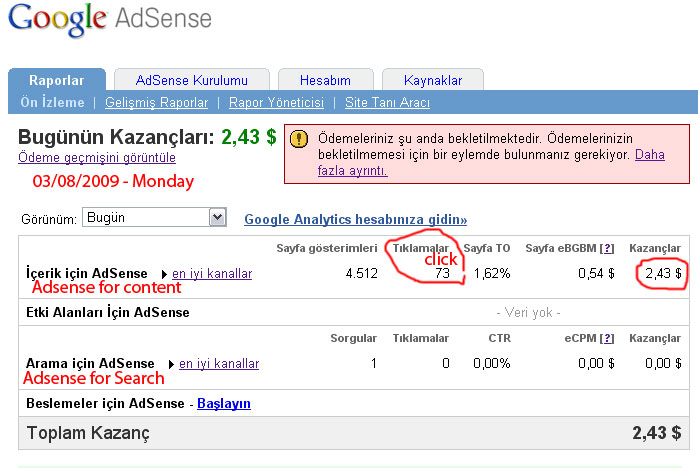Screen dimensions: 698x468
Task: Expand the triangle next to İçerik için AdSense
Action: pyautogui.click(x=164, y=274)
